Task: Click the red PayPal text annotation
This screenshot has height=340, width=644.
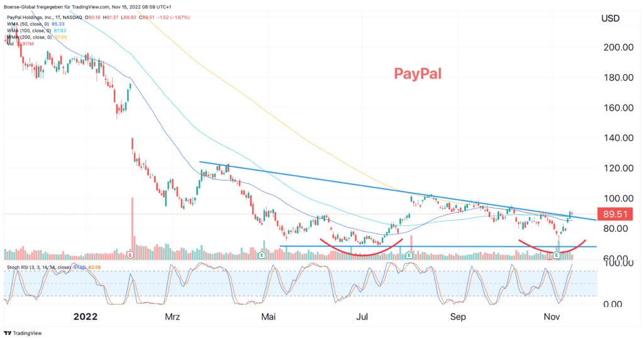Action: [x=418, y=74]
